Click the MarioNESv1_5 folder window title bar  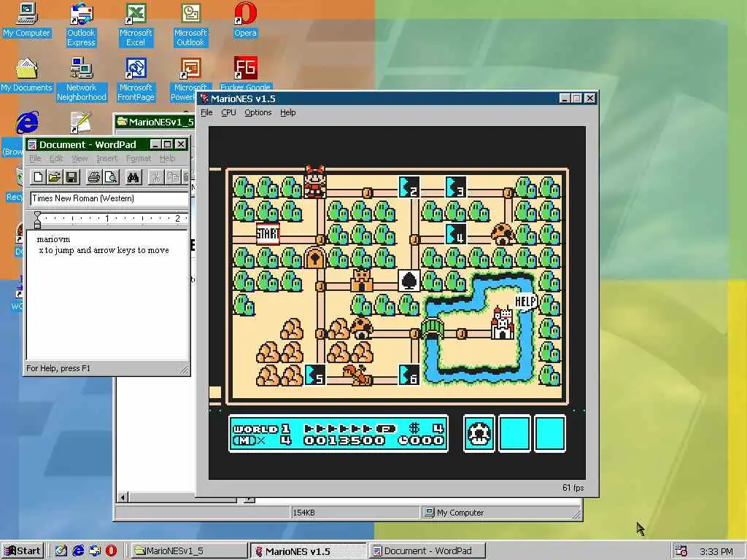pos(155,122)
